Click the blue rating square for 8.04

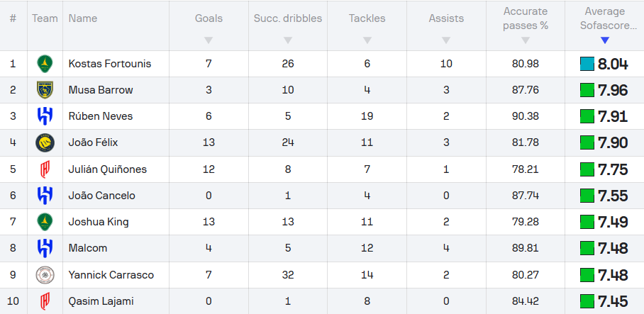pyautogui.click(x=587, y=64)
